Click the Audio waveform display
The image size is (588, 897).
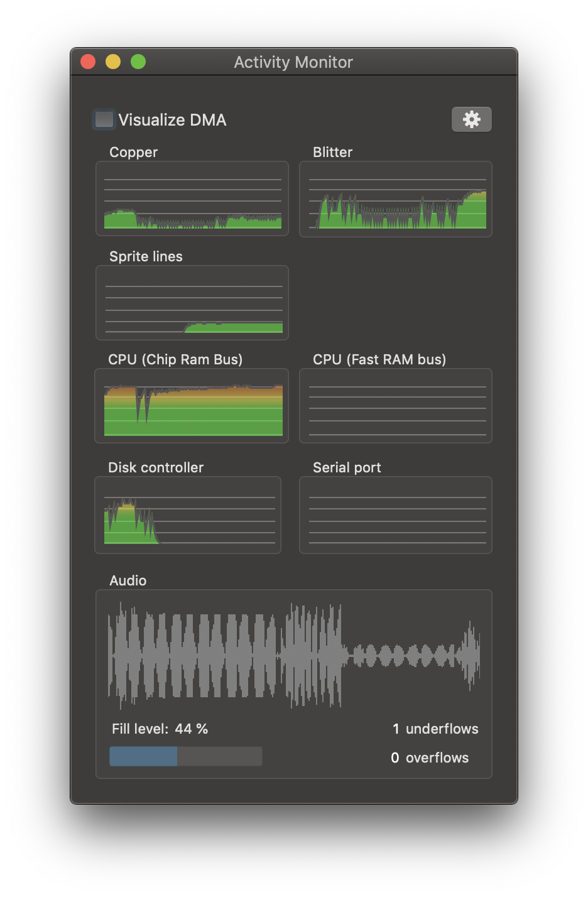[294, 656]
